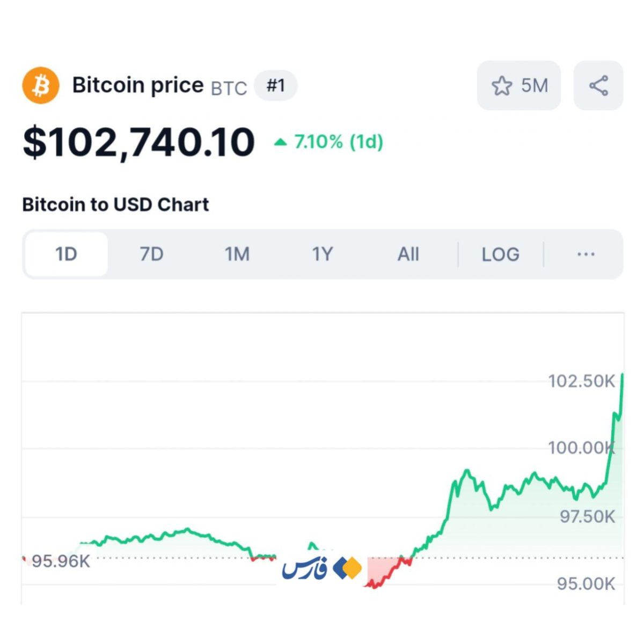Show the All time chart range
Screen dimensions: 644x644
(408, 254)
